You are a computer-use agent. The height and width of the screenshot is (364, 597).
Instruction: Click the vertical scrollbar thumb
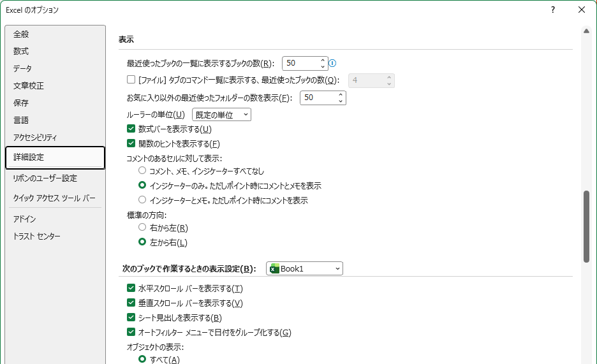pyautogui.click(x=586, y=226)
